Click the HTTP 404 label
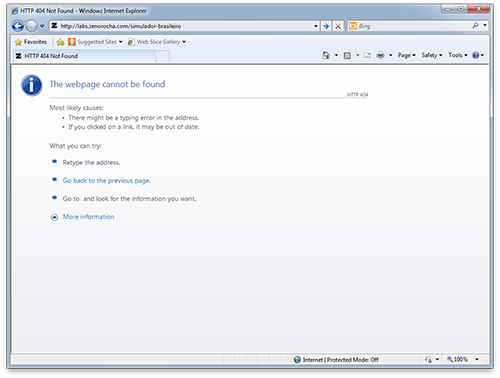500x378 pixels. click(357, 95)
